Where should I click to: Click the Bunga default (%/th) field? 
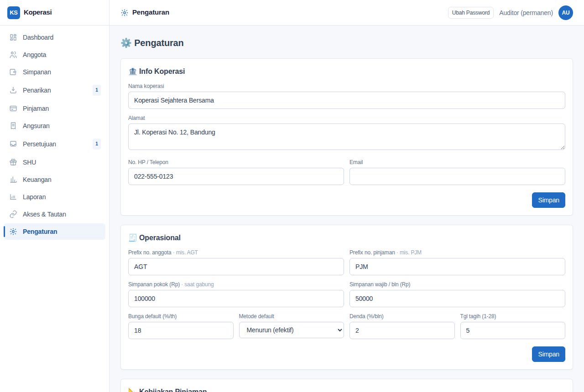181,330
